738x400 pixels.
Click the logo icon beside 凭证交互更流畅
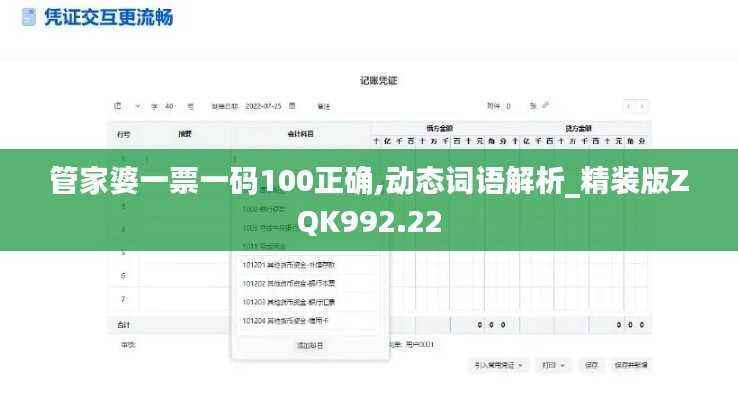tap(27, 18)
